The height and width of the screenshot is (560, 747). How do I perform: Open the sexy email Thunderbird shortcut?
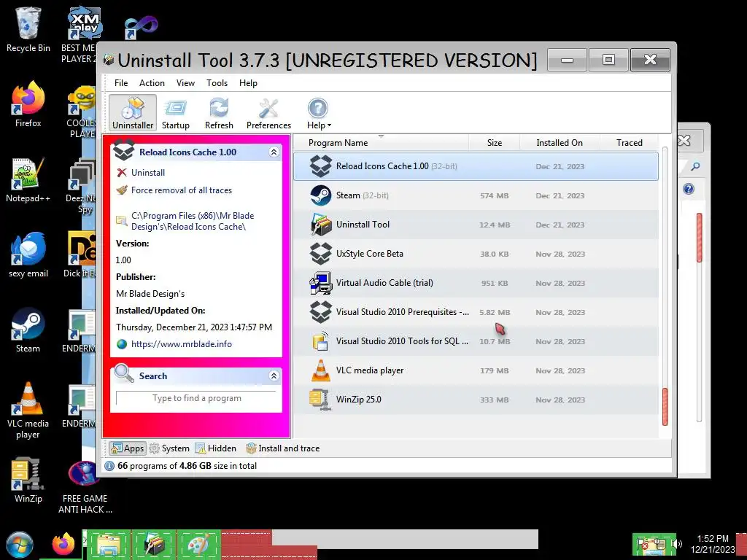click(x=28, y=254)
